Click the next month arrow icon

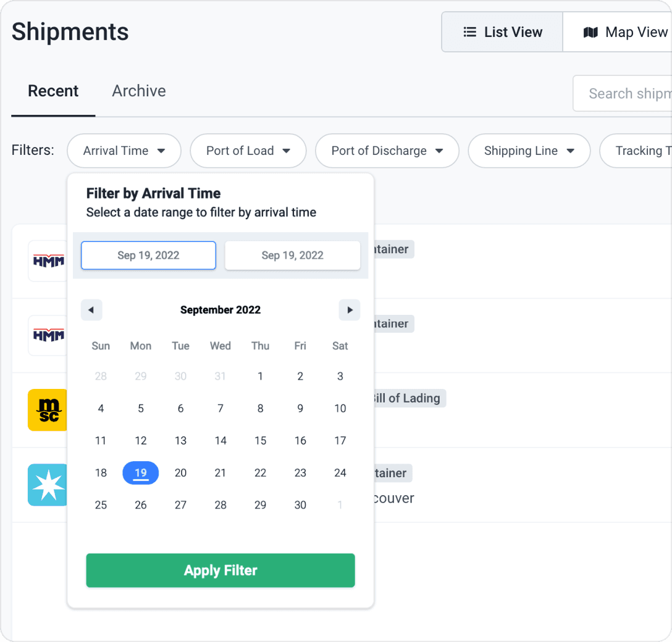[x=350, y=310]
